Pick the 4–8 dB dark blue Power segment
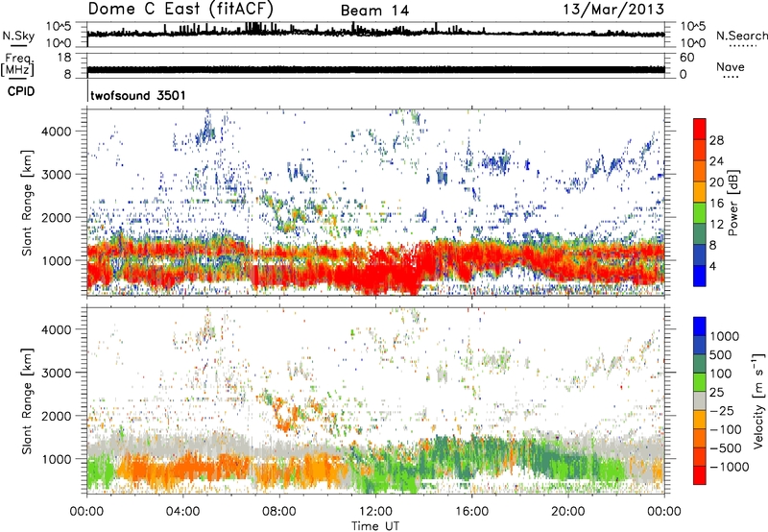The image size is (768, 532). click(700, 255)
